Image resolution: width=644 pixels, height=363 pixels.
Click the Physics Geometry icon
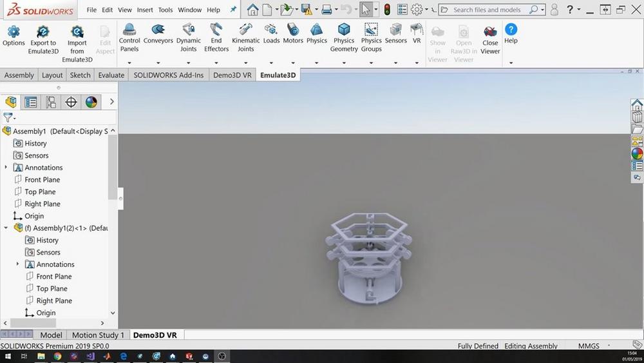tap(344, 30)
